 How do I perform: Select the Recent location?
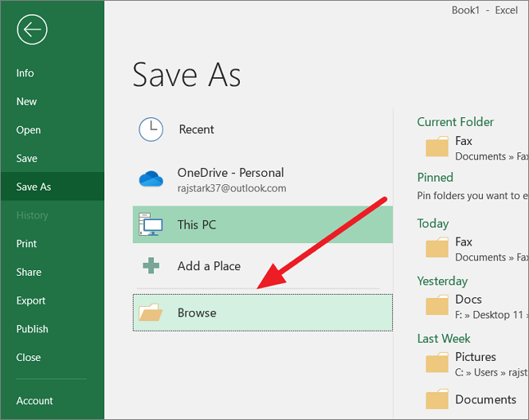click(262, 129)
